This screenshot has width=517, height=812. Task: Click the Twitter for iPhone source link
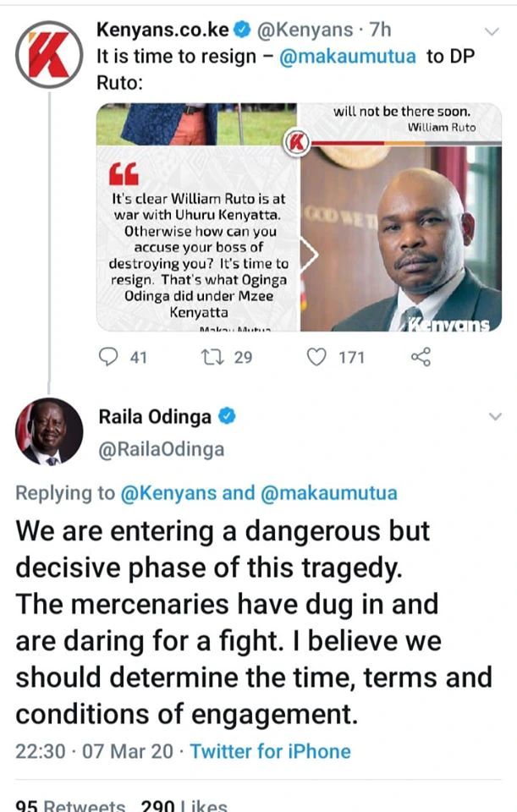pos(271,751)
